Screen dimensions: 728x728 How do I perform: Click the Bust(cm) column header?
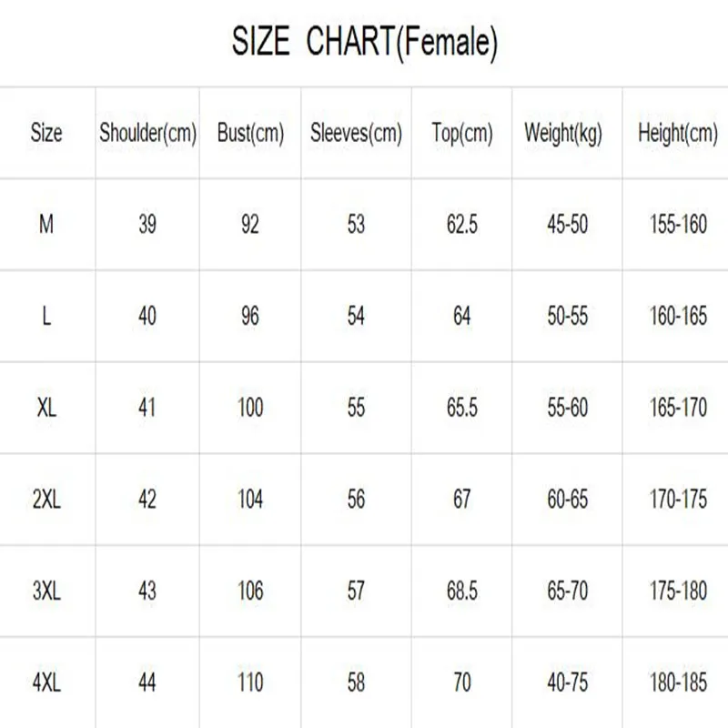tap(250, 133)
